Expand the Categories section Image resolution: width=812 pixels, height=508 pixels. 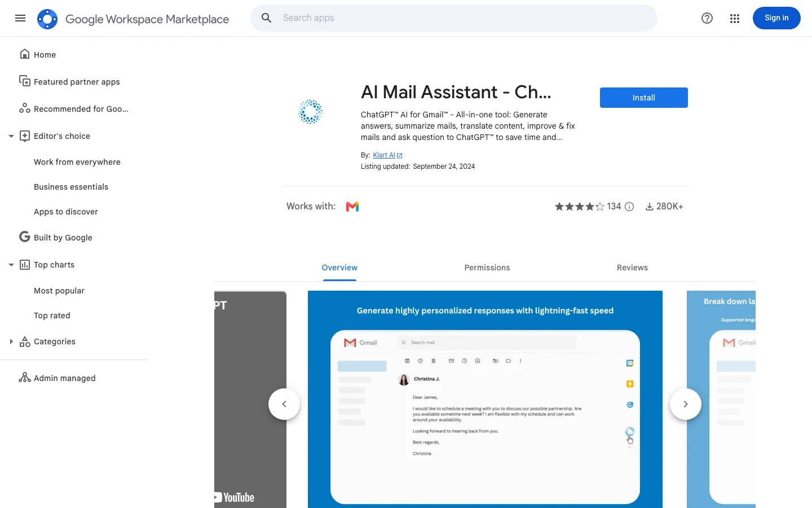pyautogui.click(x=11, y=341)
